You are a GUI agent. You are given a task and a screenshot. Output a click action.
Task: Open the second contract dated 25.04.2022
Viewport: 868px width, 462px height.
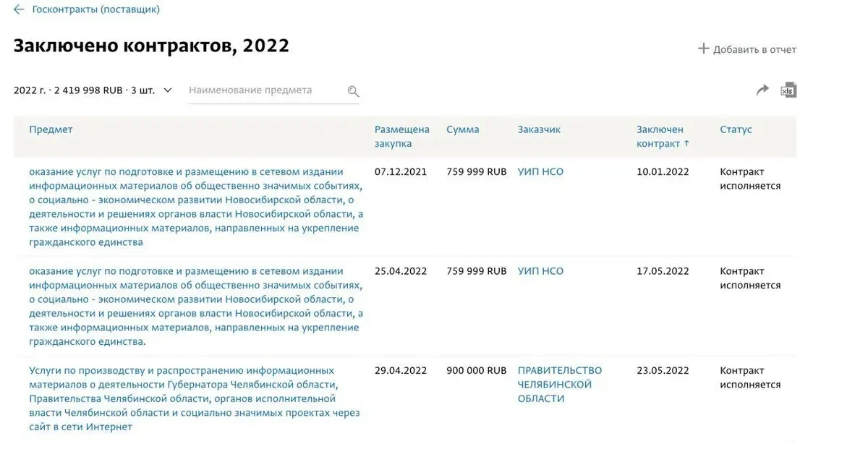(x=195, y=307)
